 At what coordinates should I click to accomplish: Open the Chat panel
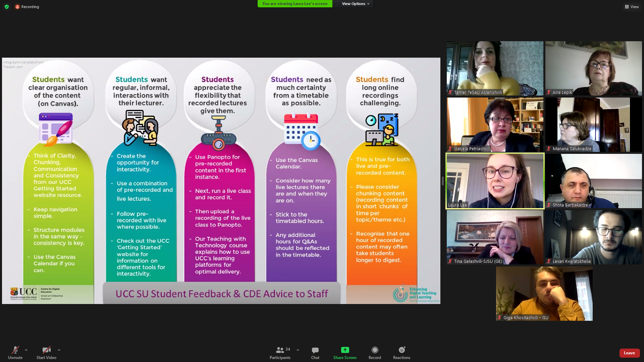315,350
